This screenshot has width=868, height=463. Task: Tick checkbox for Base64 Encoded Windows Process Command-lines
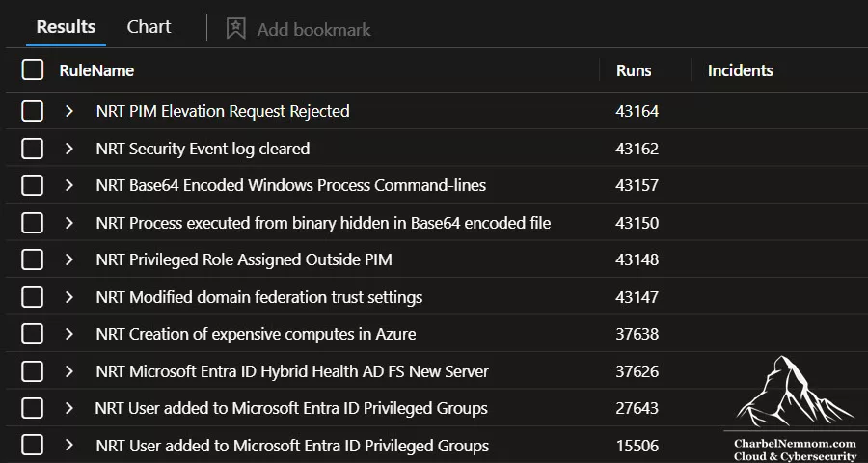(32, 185)
